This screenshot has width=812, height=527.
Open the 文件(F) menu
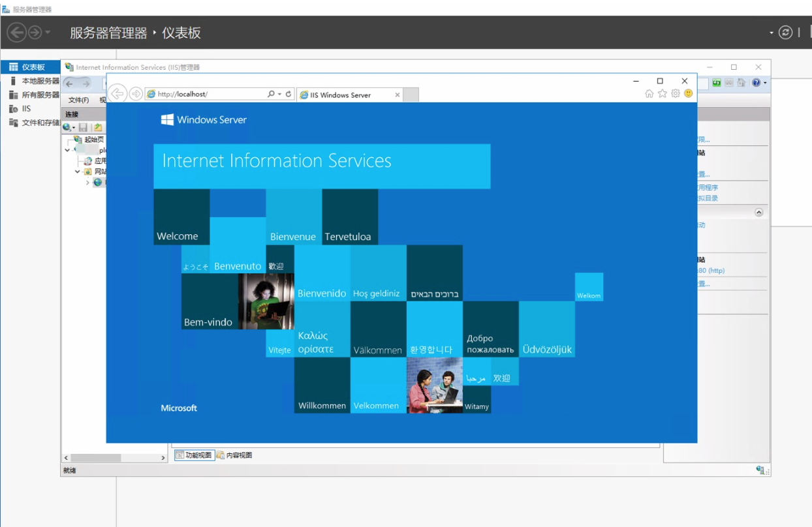78,100
